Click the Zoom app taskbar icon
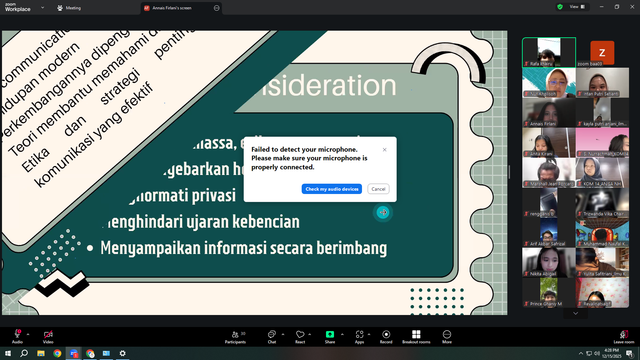Image resolution: width=640 pixels, height=360 pixels. (74, 353)
